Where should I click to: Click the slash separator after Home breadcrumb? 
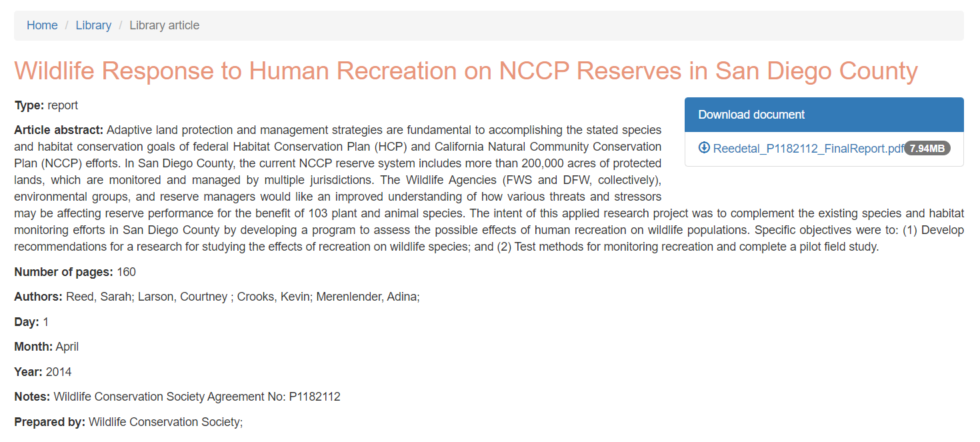(x=67, y=25)
